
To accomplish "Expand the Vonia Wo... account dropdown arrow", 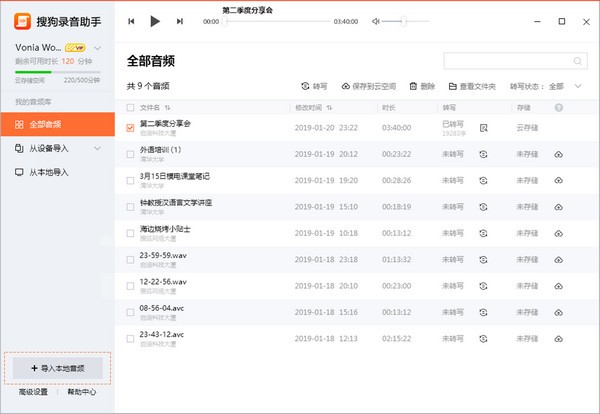I will tap(96, 47).
